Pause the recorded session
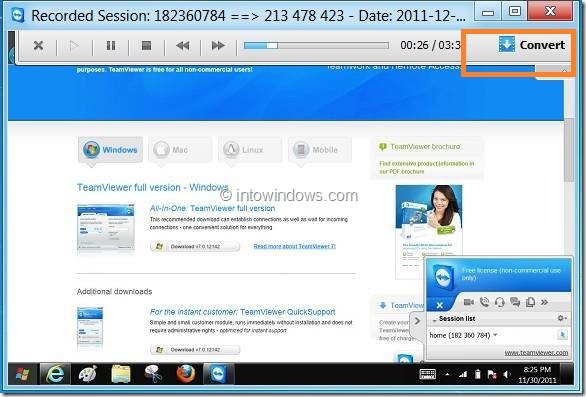Viewport: 586px width, 397px height. [x=111, y=46]
